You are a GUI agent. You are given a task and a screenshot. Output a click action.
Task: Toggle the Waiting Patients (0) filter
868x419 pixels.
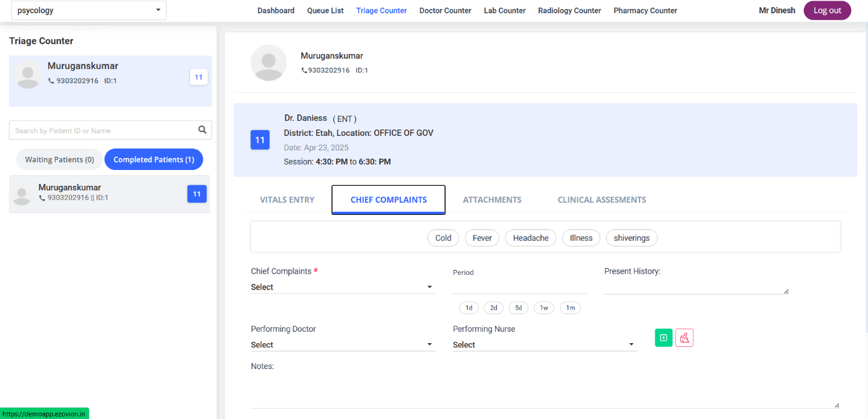59,160
